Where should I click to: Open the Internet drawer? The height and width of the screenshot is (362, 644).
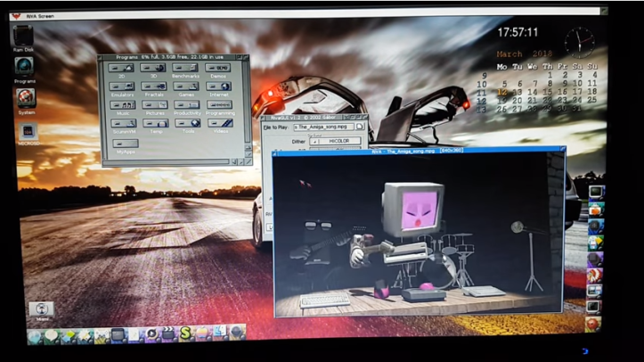pos(218,86)
